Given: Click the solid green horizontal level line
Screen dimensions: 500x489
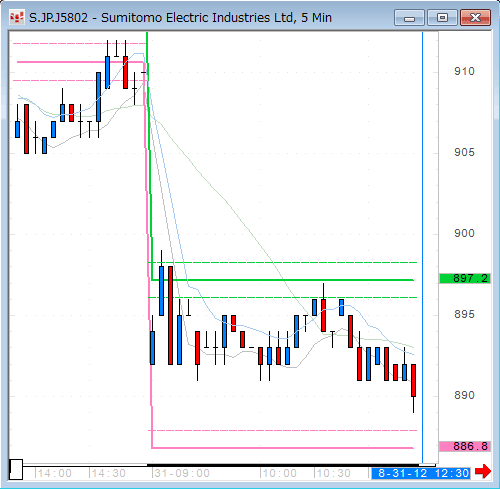Looking at the screenshot, I should 283,280.
